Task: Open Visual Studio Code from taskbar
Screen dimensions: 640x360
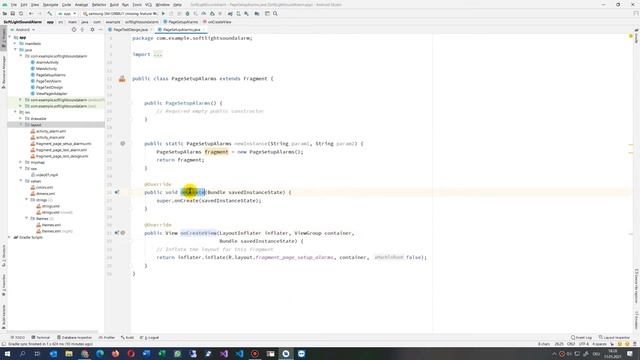Action: coord(239,354)
